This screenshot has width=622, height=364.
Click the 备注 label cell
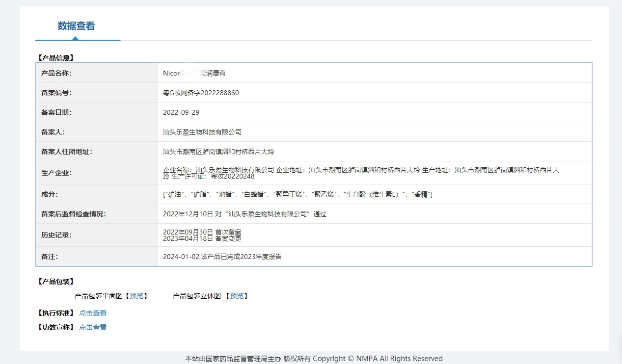97,257
